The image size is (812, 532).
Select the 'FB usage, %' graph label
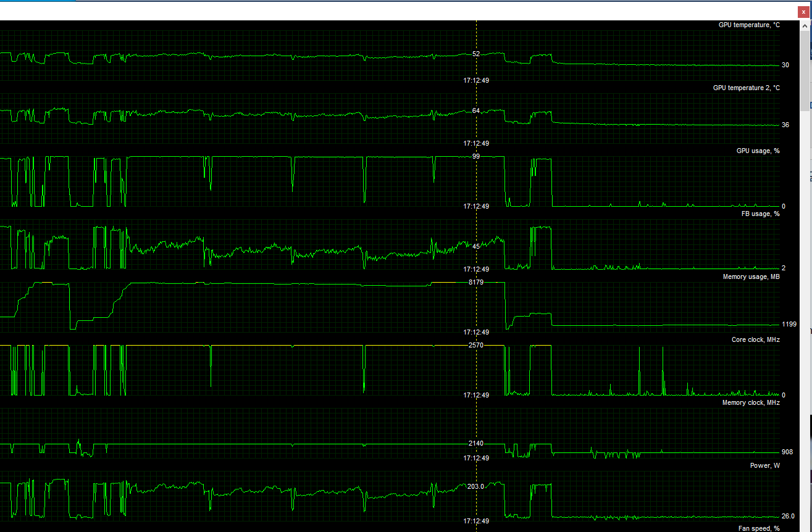[760, 214]
